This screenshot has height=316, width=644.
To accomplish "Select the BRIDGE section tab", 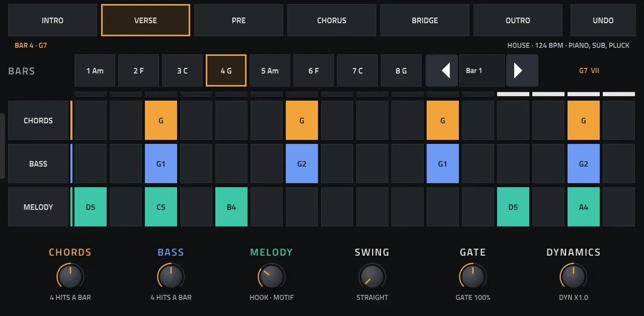I will tap(425, 20).
